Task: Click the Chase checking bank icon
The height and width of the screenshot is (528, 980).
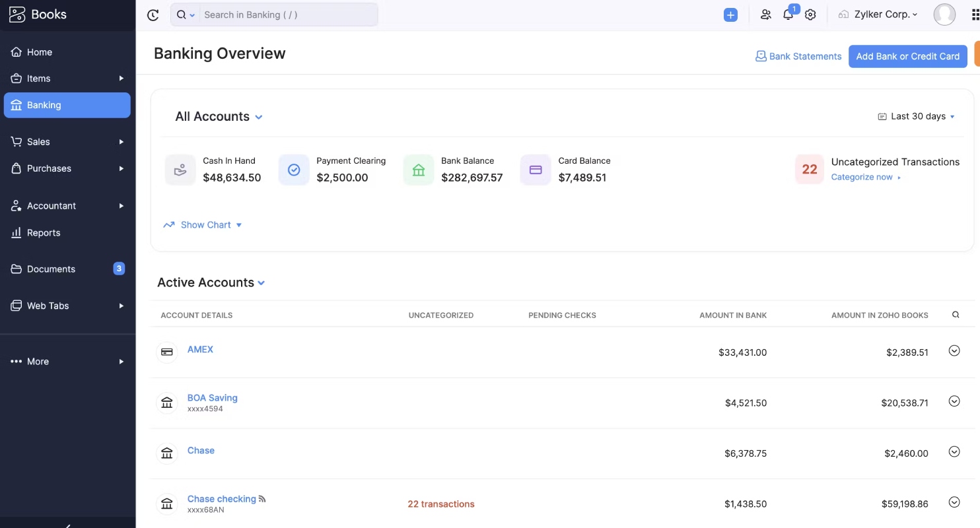Action: coord(167,504)
